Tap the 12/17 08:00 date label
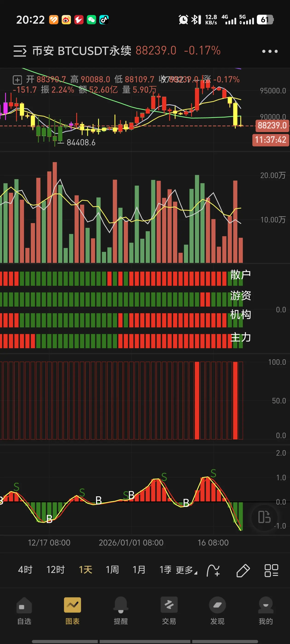This screenshot has height=644, width=290. click(x=49, y=543)
